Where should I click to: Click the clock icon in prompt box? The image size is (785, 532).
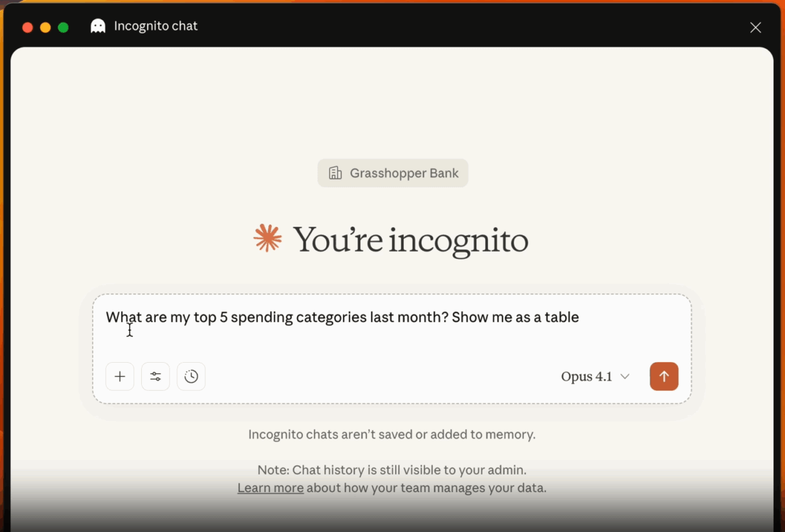coord(191,376)
